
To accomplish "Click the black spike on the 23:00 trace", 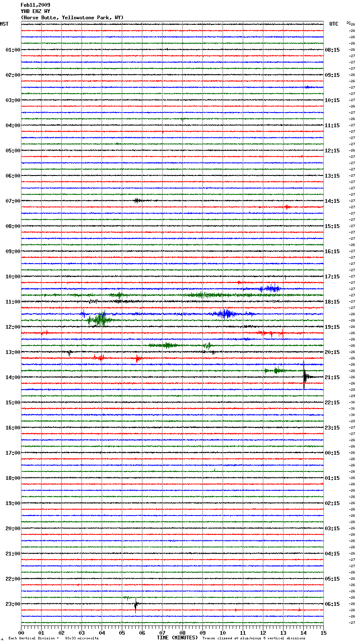I will [136, 605].
